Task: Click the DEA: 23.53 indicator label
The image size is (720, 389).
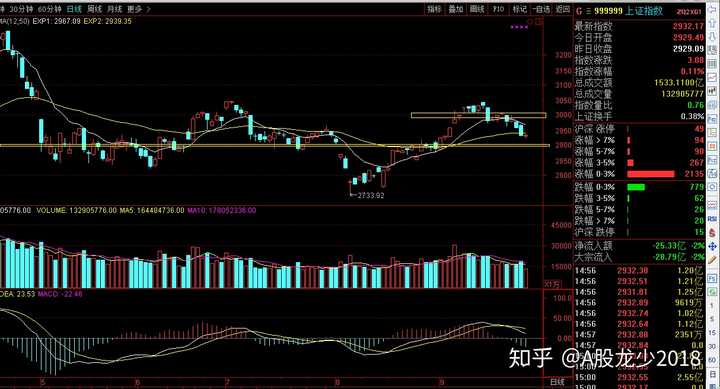Action: coord(18,294)
